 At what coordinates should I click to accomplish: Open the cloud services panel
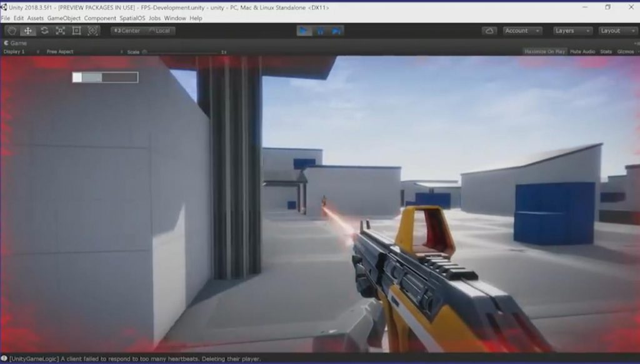[489, 31]
